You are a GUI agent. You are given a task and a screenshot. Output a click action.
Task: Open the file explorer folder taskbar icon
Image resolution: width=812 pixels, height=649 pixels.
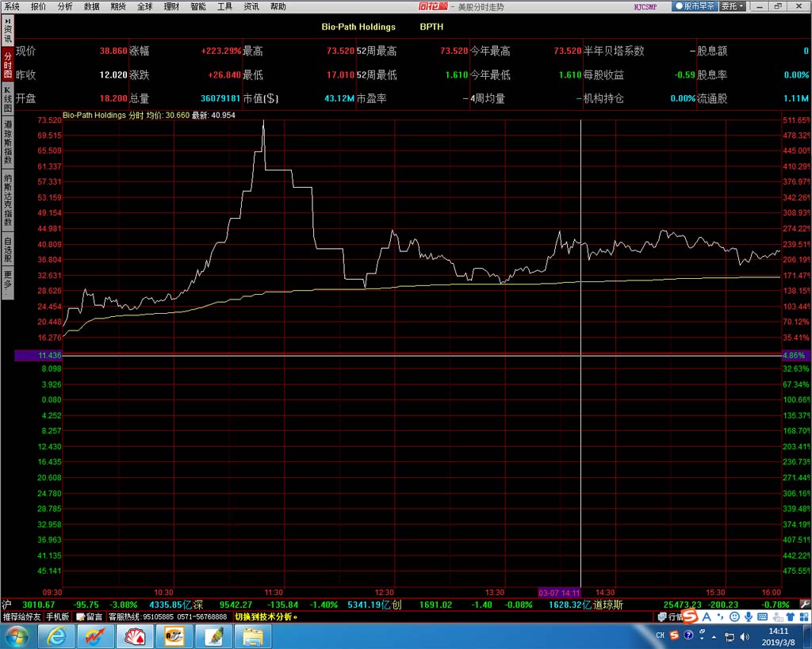(253, 636)
